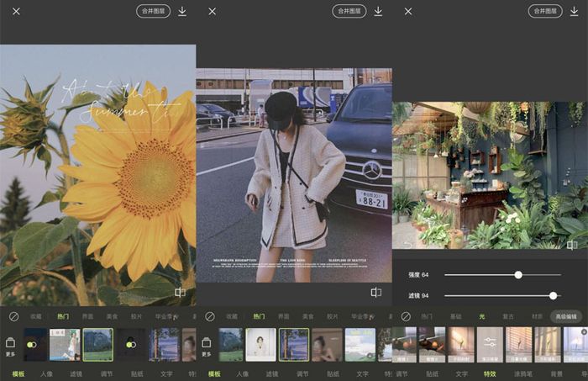Download the plant shop image with the save icon
This screenshot has height=381, width=588.
[574, 11]
